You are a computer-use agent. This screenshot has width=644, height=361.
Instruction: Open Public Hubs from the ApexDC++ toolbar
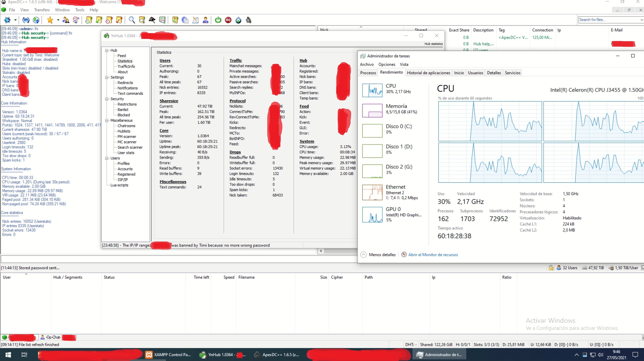[7, 20]
